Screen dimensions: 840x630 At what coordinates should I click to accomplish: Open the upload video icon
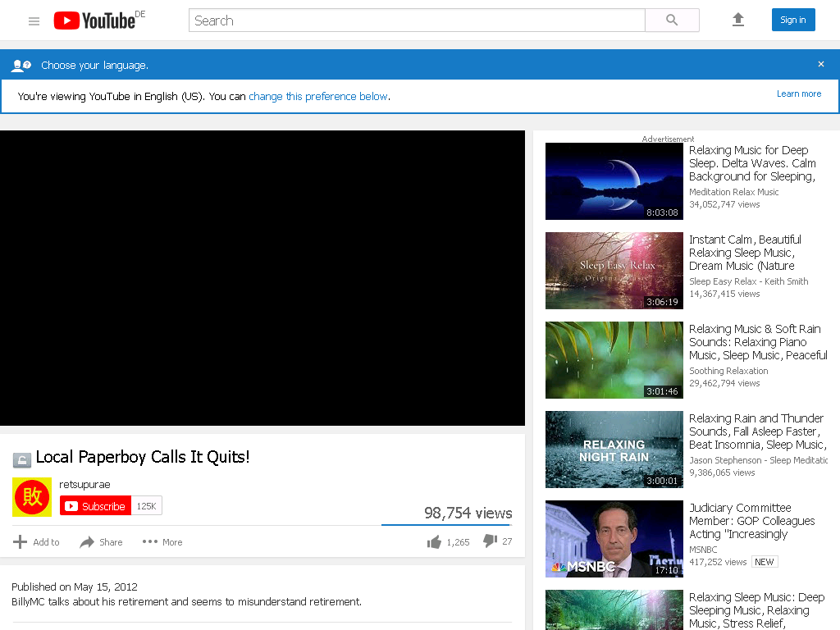point(738,20)
